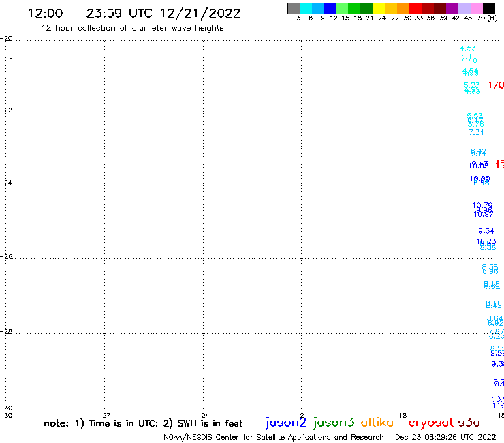Select the jason3 satellite label
The width and height of the screenshot is (504, 443).
pyautogui.click(x=334, y=423)
